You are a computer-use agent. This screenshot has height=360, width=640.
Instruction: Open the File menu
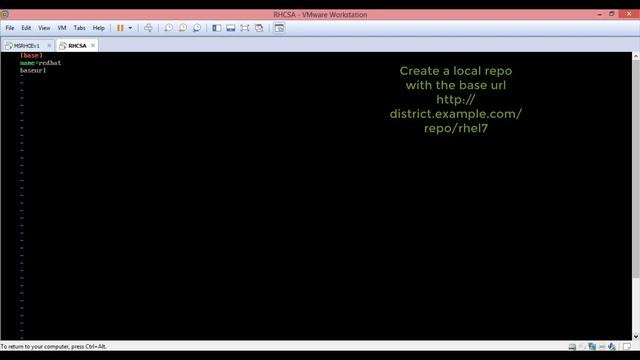tap(10, 28)
